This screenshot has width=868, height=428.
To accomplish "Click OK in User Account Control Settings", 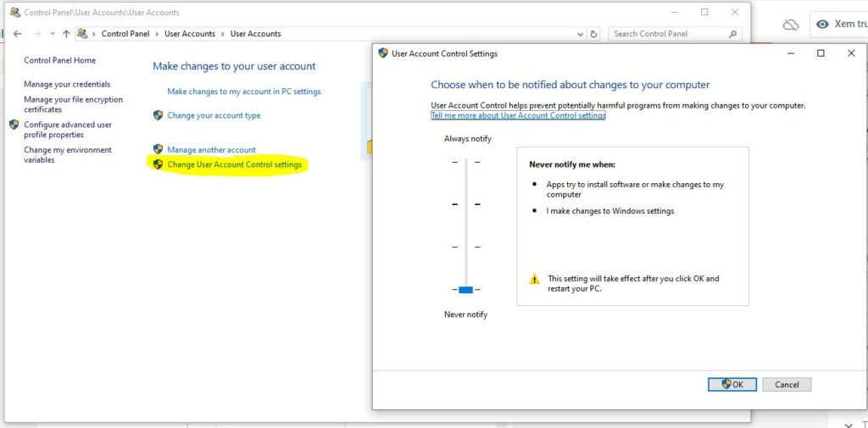I will 732,384.
